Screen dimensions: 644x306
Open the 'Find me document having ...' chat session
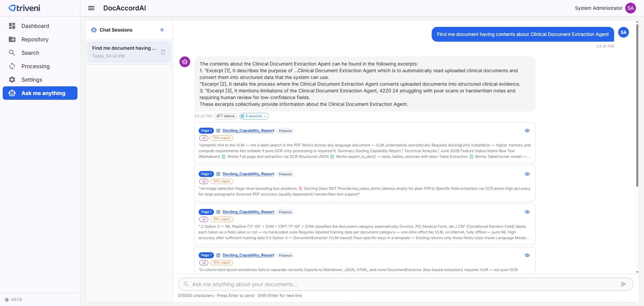[129, 52]
